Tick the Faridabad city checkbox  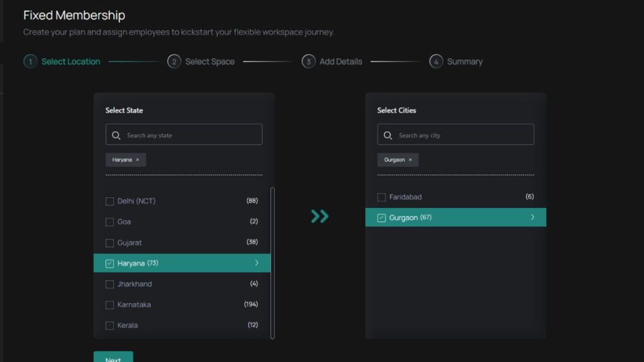(x=382, y=197)
